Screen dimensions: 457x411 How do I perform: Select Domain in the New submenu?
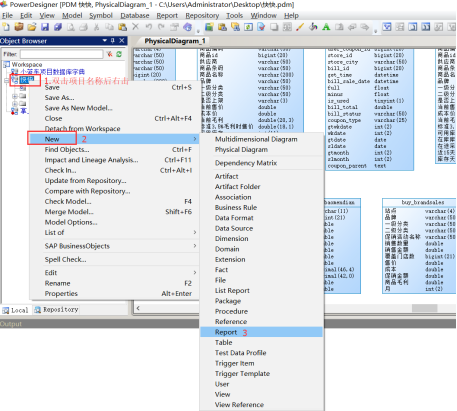(x=261, y=249)
